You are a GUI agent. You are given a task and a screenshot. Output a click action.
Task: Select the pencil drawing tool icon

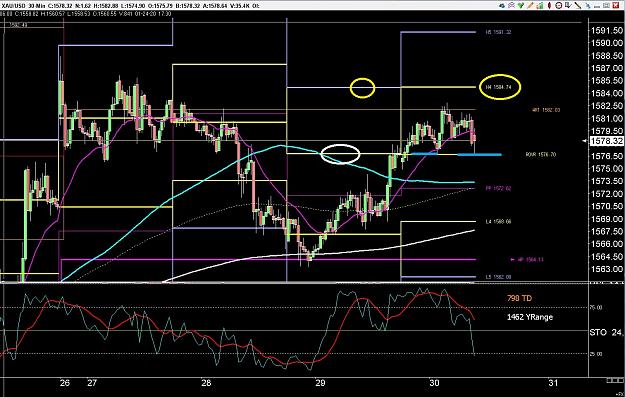coord(530,6)
